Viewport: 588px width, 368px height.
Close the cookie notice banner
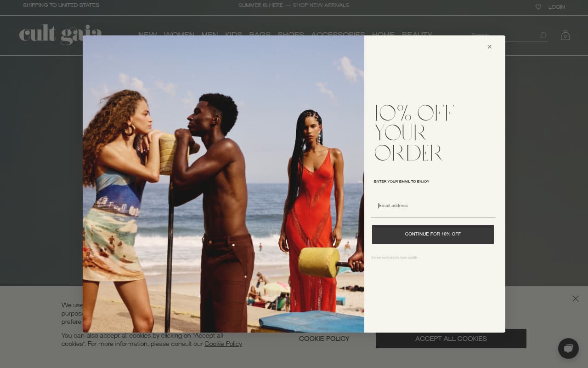pyautogui.click(x=575, y=299)
